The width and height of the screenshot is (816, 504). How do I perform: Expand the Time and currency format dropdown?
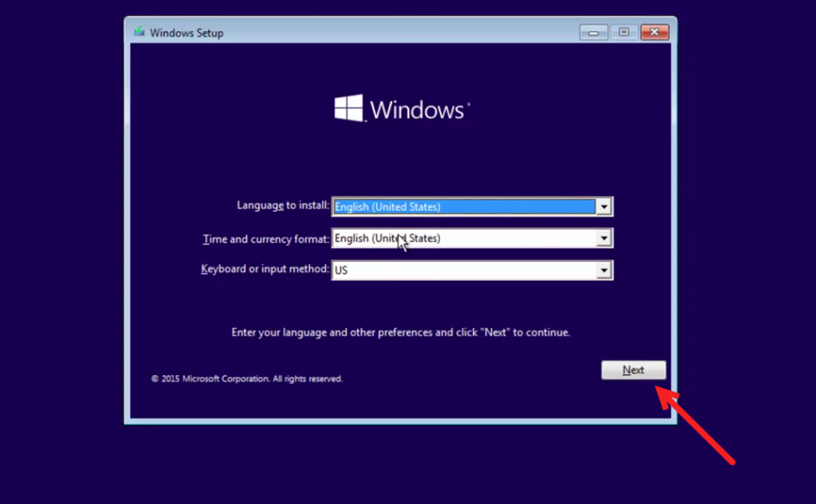click(603, 238)
